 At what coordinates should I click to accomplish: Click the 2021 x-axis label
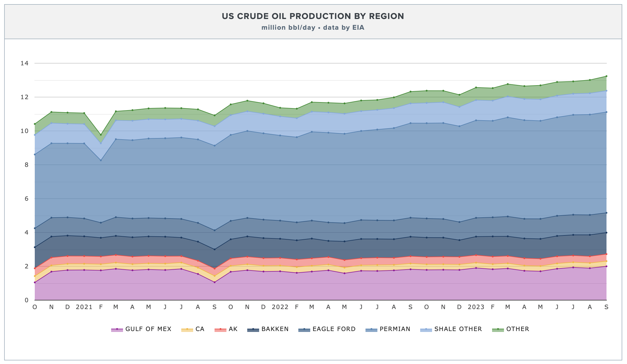pos(84,307)
